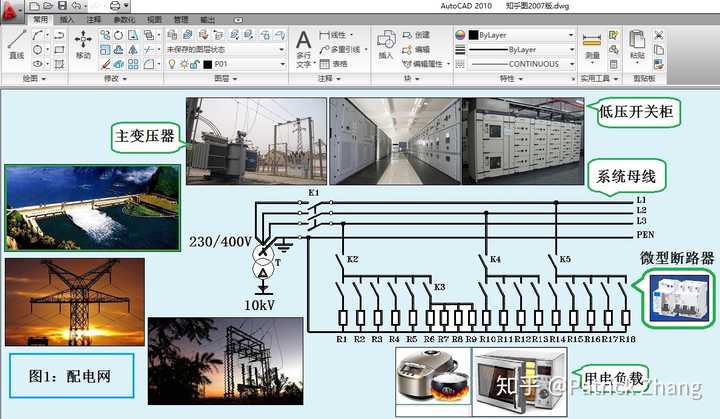
Task: Click the object color wheel swatch
Action: coord(460,35)
